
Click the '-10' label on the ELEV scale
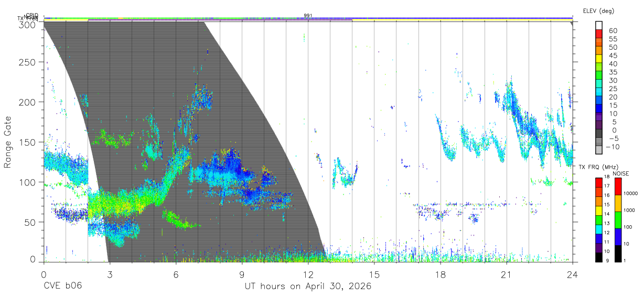pos(611,147)
